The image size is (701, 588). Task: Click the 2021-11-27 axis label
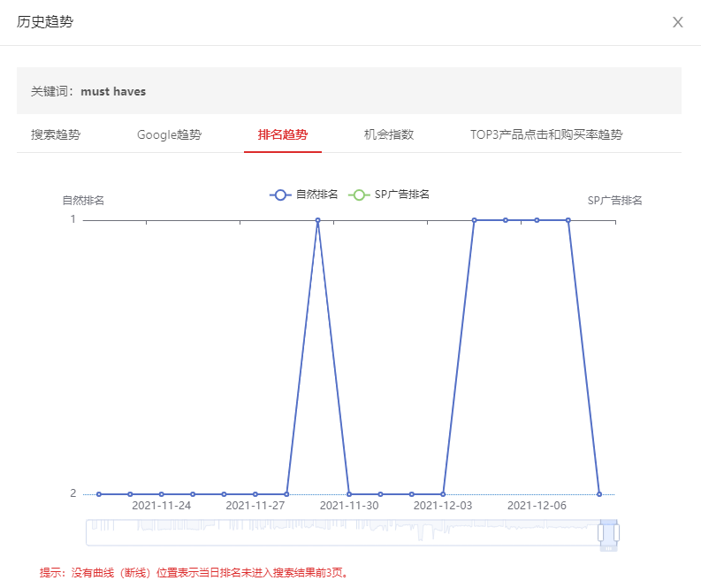tap(255, 506)
